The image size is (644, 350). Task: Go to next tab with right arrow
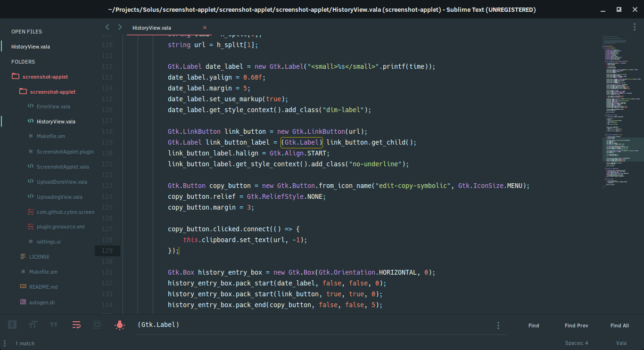pyautogui.click(x=120, y=27)
